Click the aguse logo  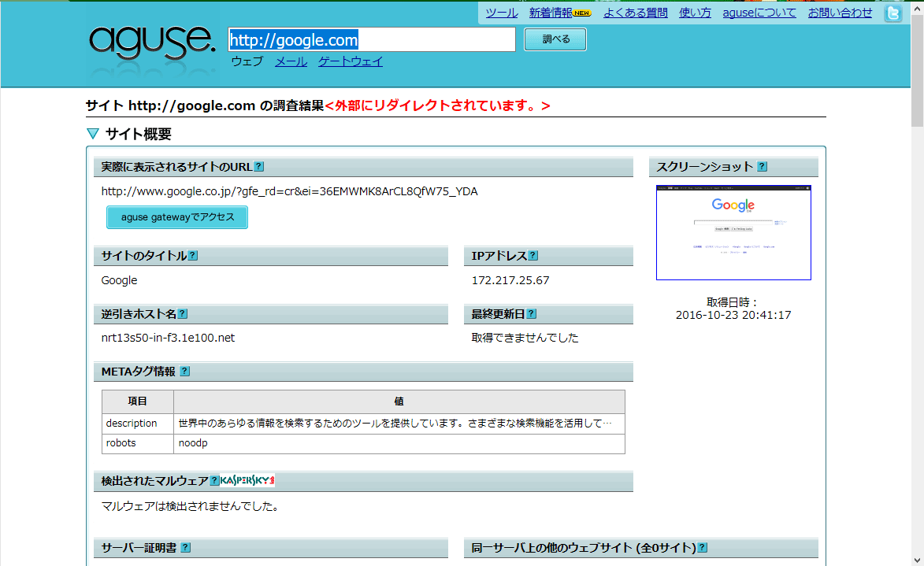152,43
